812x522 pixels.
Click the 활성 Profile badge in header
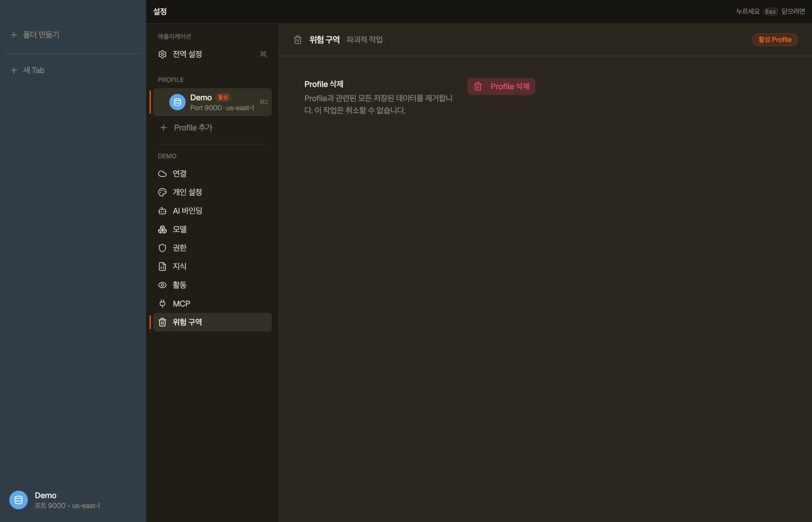click(x=775, y=40)
